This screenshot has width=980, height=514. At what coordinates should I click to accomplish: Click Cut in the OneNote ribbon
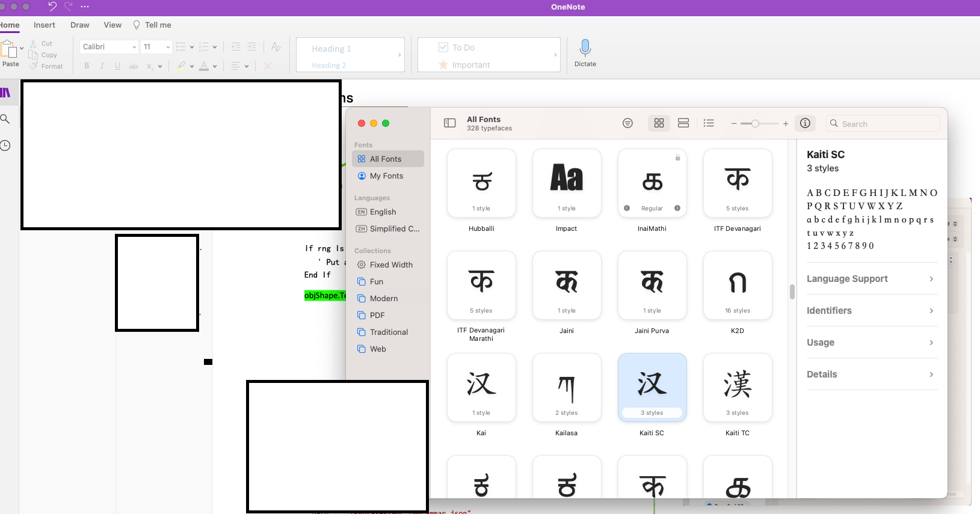pos(41,43)
